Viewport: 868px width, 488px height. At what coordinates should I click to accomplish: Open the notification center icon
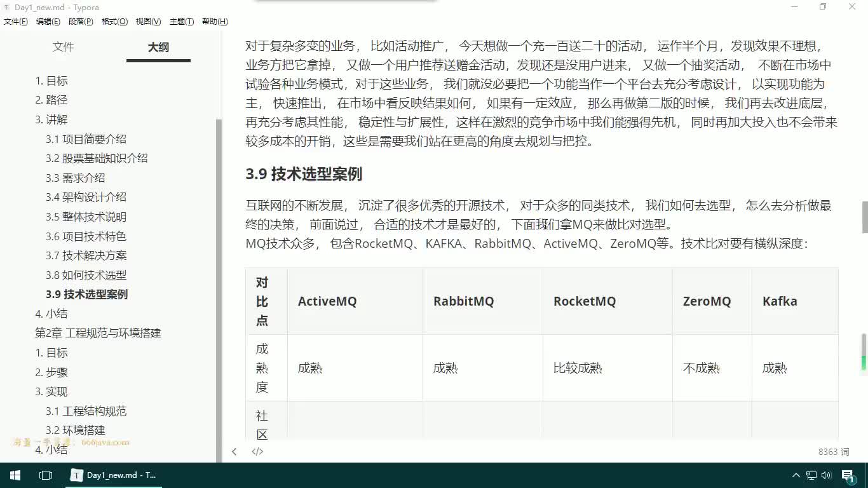click(848, 475)
